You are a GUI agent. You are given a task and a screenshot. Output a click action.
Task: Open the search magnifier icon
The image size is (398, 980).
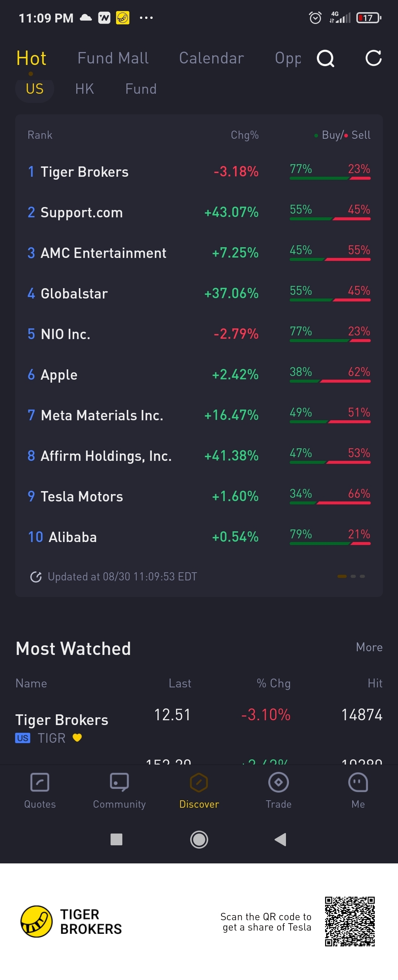pos(326,59)
